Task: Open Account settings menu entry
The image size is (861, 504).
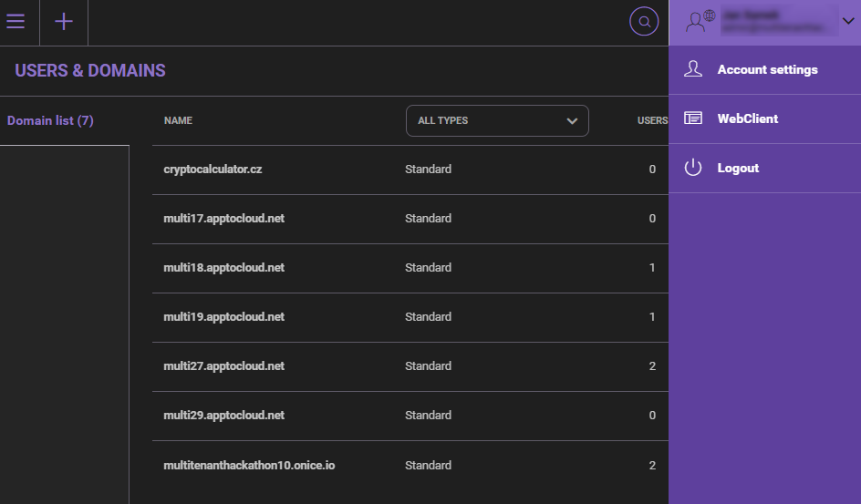Action: click(x=764, y=69)
